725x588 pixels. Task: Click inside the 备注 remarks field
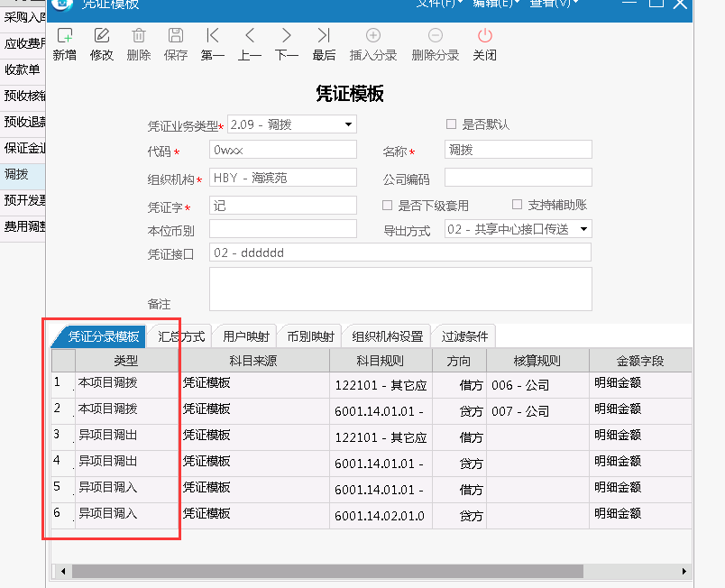coord(399,289)
